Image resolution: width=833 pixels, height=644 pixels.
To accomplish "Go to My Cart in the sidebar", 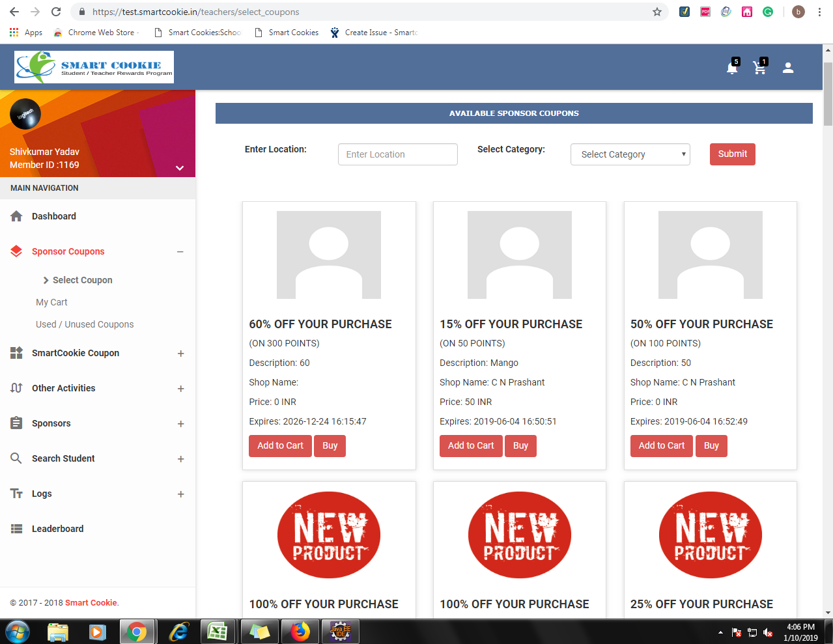I will [x=51, y=302].
